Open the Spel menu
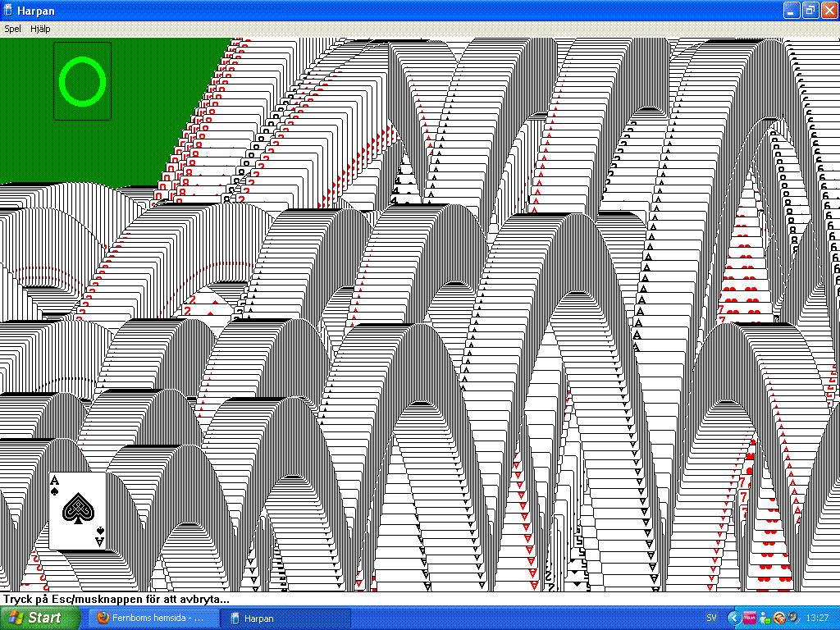 click(x=12, y=29)
